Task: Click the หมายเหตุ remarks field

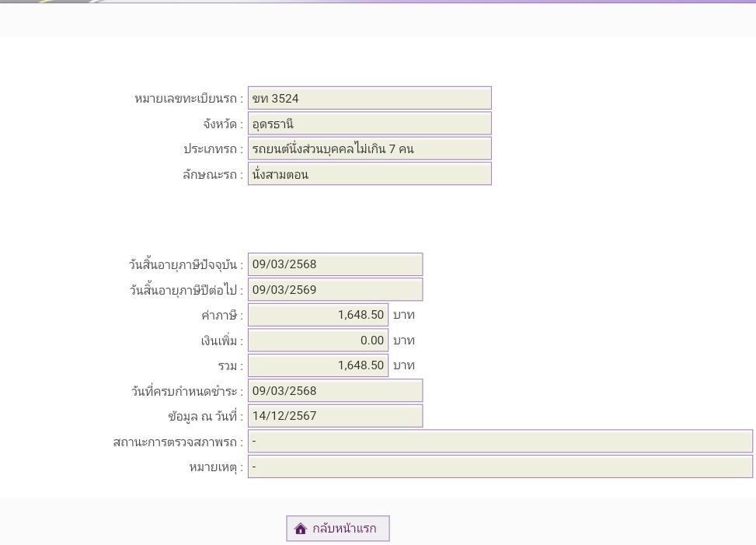Action: click(500, 466)
